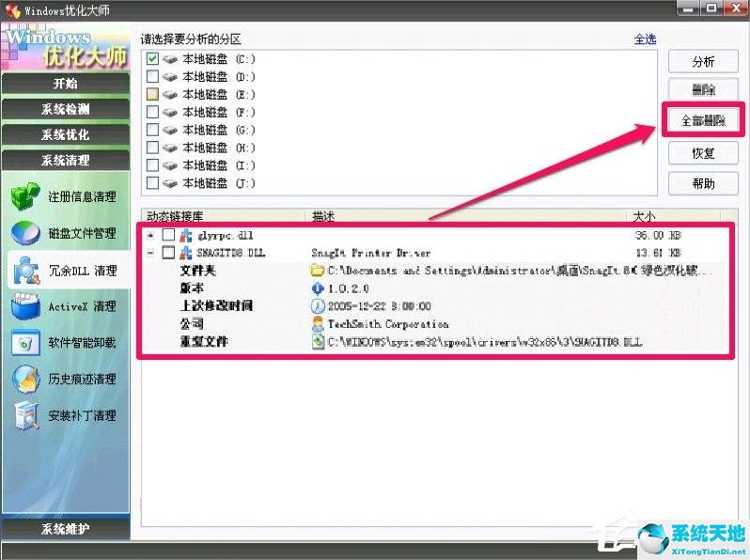The width and height of the screenshot is (750, 560).
Task: Click the SNAGITD8.DLL file icon
Action: [185, 253]
